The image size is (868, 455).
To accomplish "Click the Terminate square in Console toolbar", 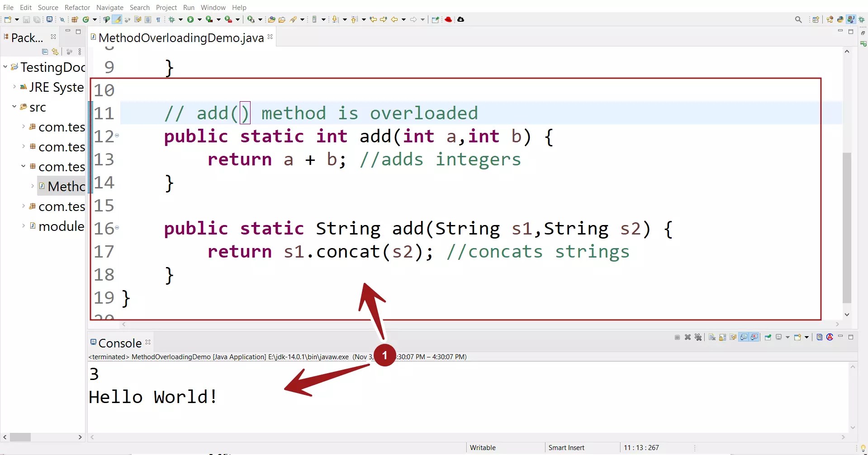I will click(x=677, y=337).
